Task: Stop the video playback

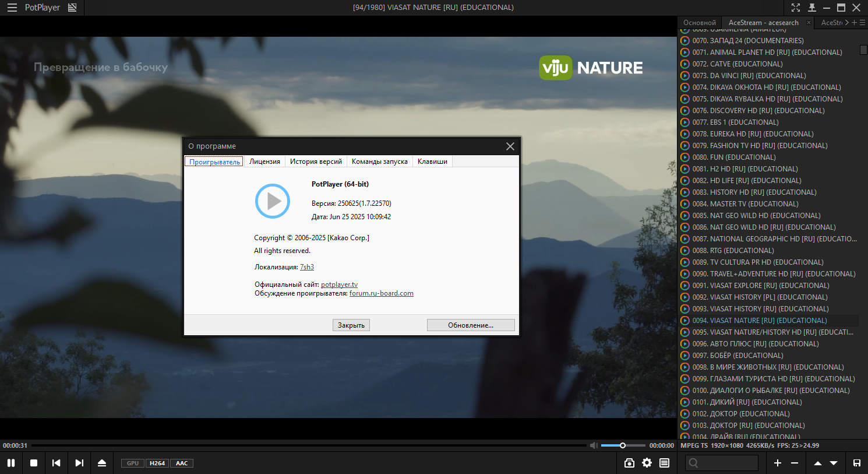Action: (34, 463)
